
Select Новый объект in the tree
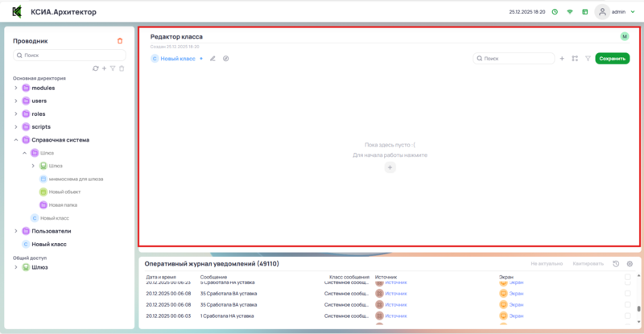(x=64, y=192)
